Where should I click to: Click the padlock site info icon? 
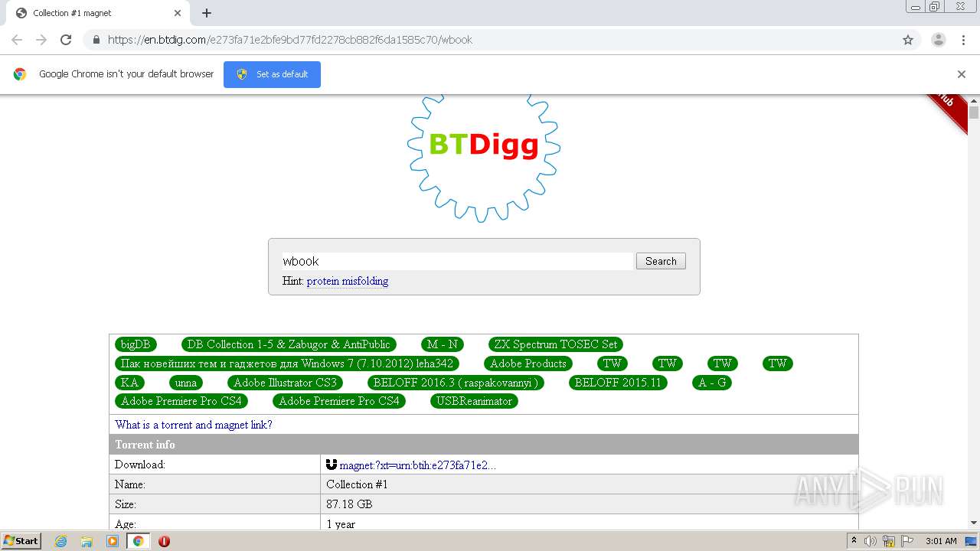[x=96, y=40]
